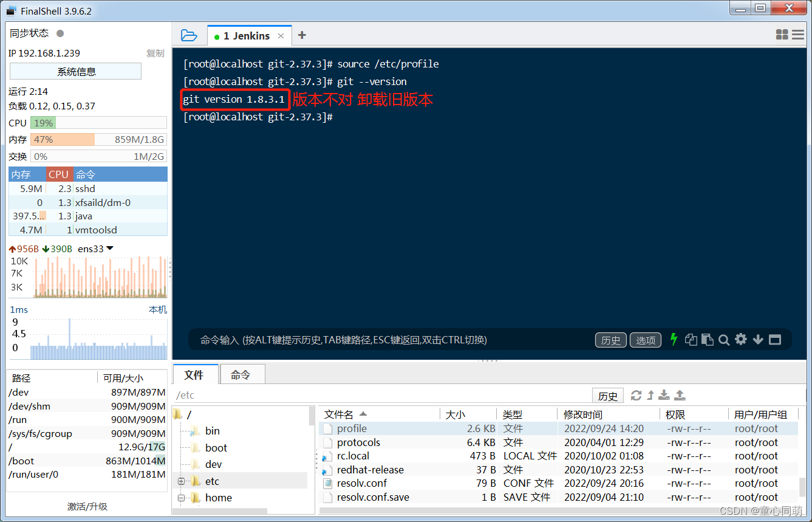Image resolution: width=812 pixels, height=522 pixels.
Task: Select the resolv.conf.save file row
Action: click(559, 497)
